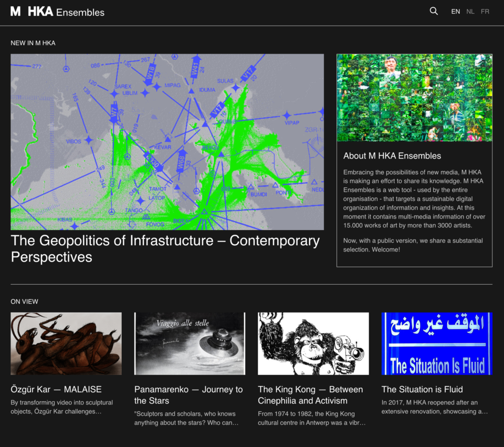Switch language to FR

coord(485,12)
